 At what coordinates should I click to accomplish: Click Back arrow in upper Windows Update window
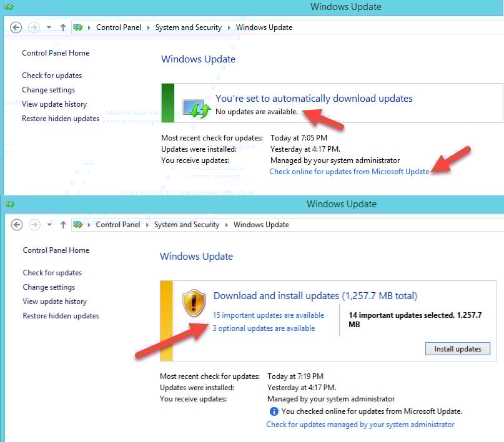coord(16,27)
